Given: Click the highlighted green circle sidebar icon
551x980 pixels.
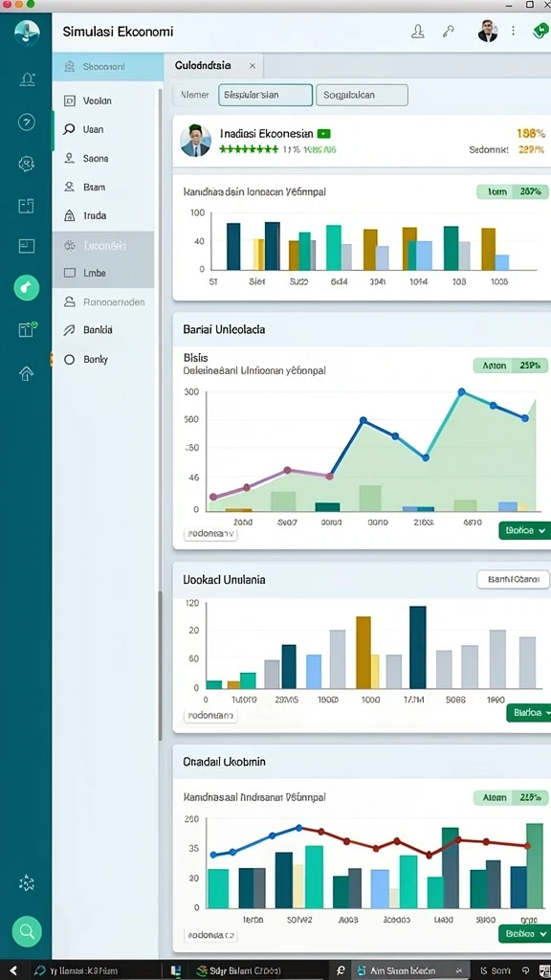Looking at the screenshot, I should pyautogui.click(x=26, y=287).
